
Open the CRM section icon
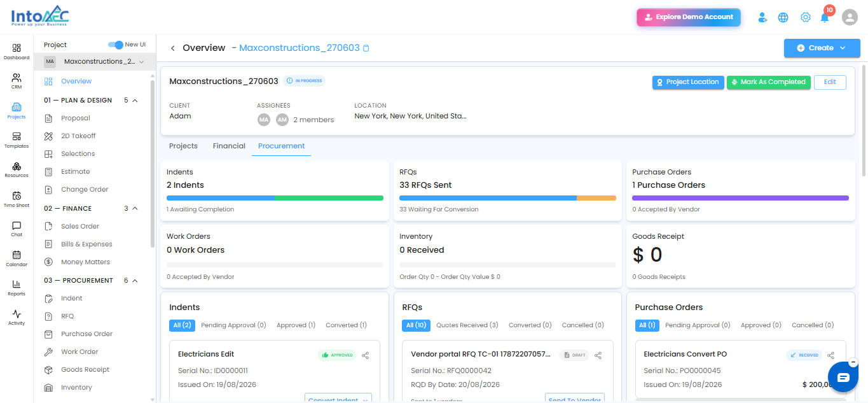[17, 81]
